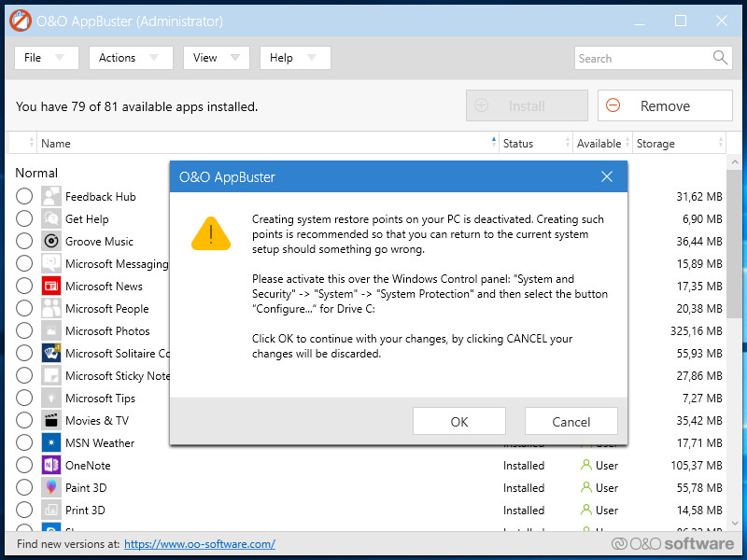Select the Microsoft Sticky Notes radio circle

24,375
